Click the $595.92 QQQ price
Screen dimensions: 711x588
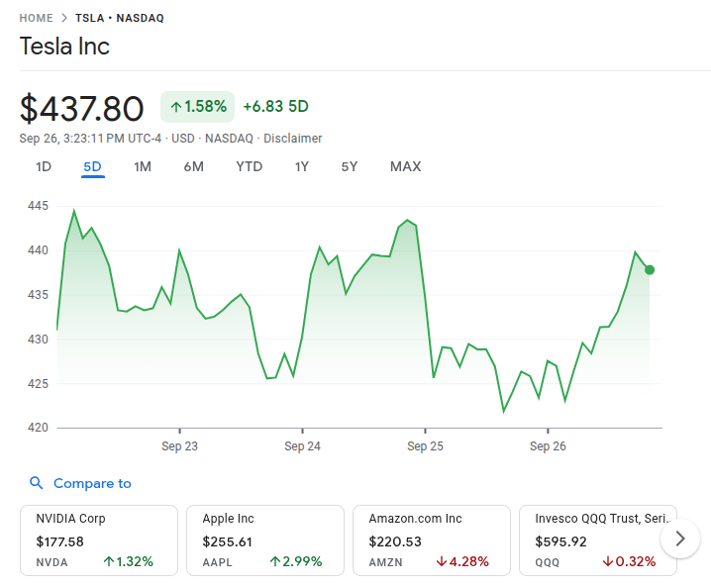click(x=560, y=541)
